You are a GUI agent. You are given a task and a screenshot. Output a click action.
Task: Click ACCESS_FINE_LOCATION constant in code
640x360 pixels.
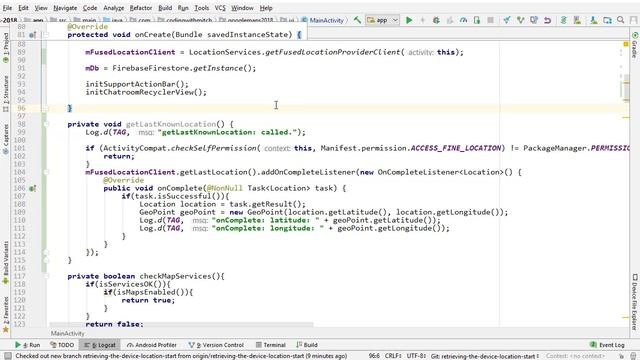coord(456,148)
